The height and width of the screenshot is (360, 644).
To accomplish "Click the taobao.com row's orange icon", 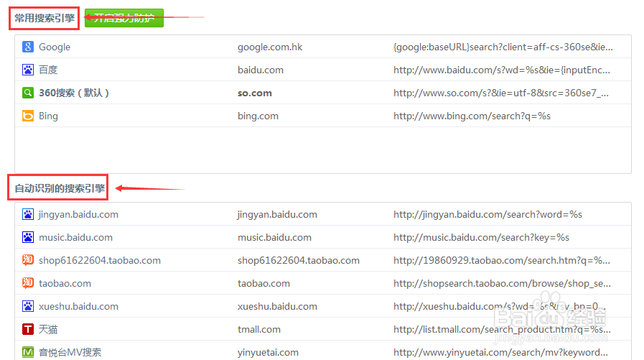I will click(28, 283).
